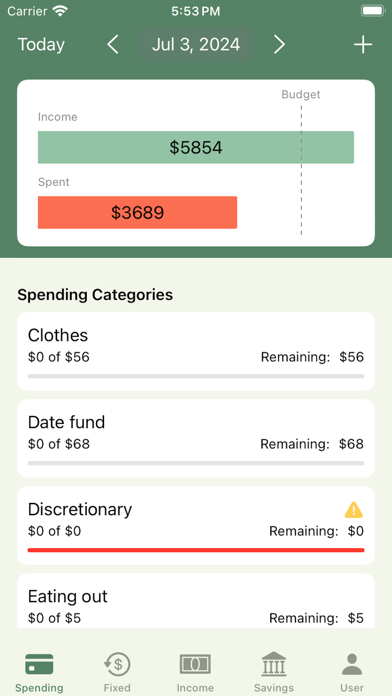392x696 pixels.
Task: Open the User profile icon tab
Action: pyautogui.click(x=352, y=664)
